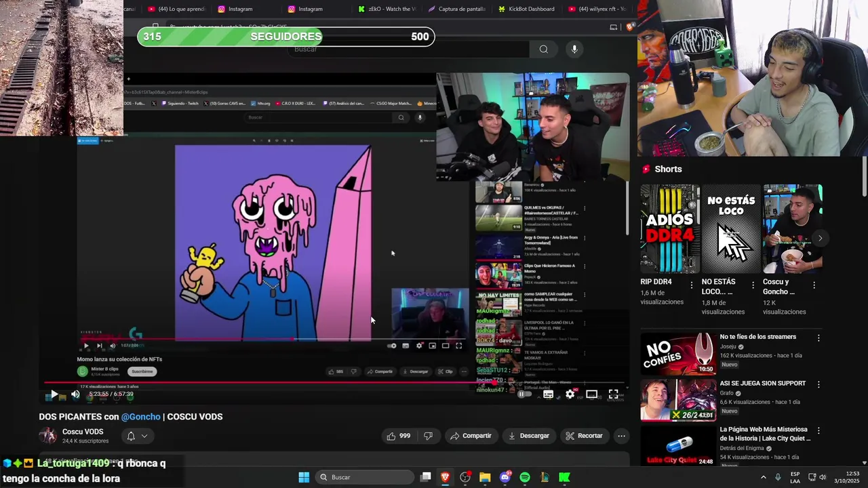
Task: Open the Lake City Quiet video thumbnail
Action: (678, 445)
